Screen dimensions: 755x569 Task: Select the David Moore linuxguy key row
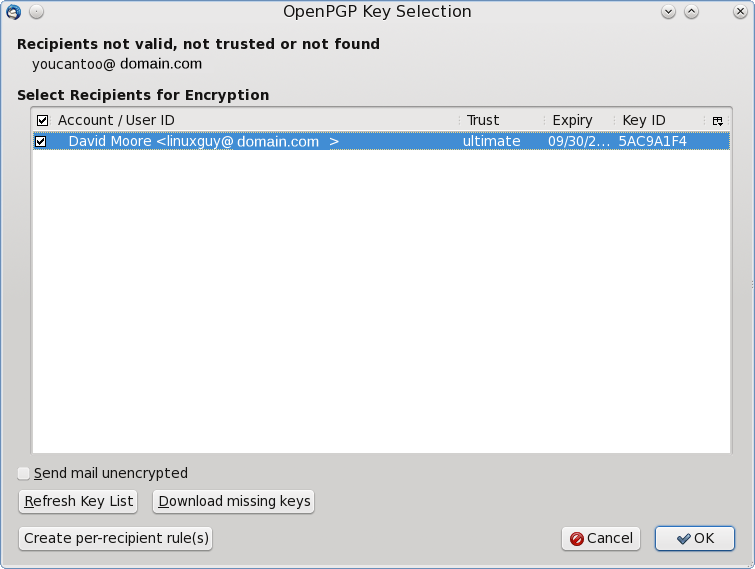(381, 142)
